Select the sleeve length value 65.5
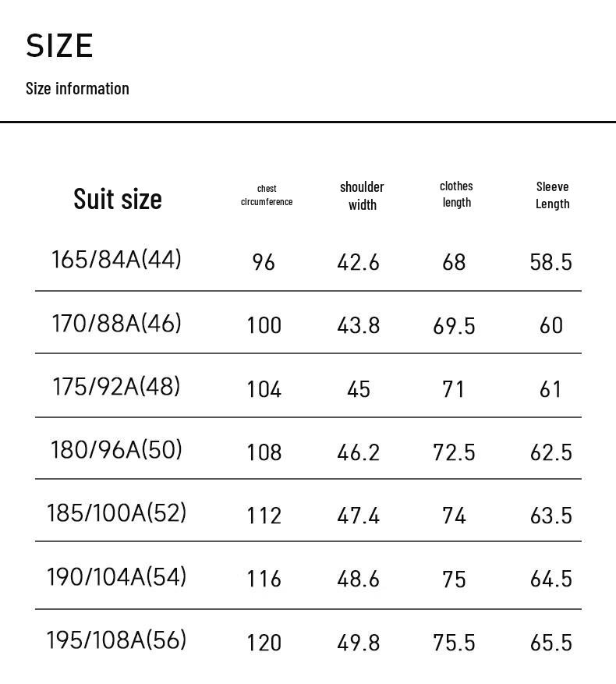This screenshot has width=616, height=684. [x=551, y=643]
